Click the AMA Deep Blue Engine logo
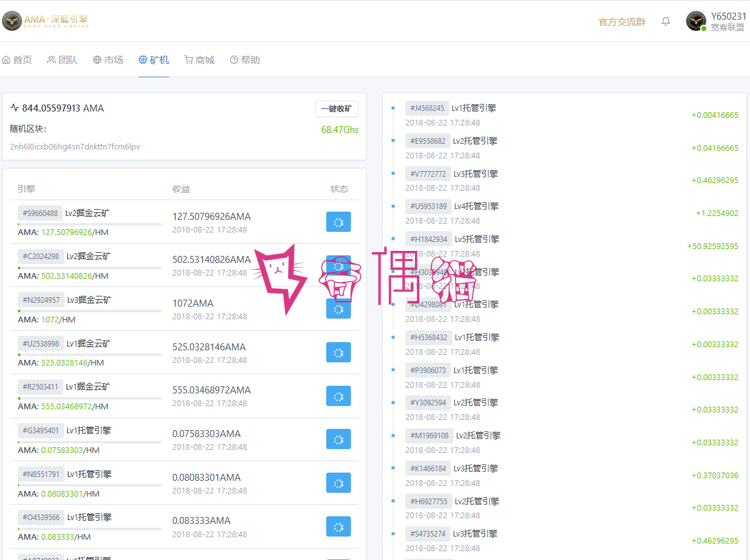This screenshot has width=750, height=560. coord(46,21)
